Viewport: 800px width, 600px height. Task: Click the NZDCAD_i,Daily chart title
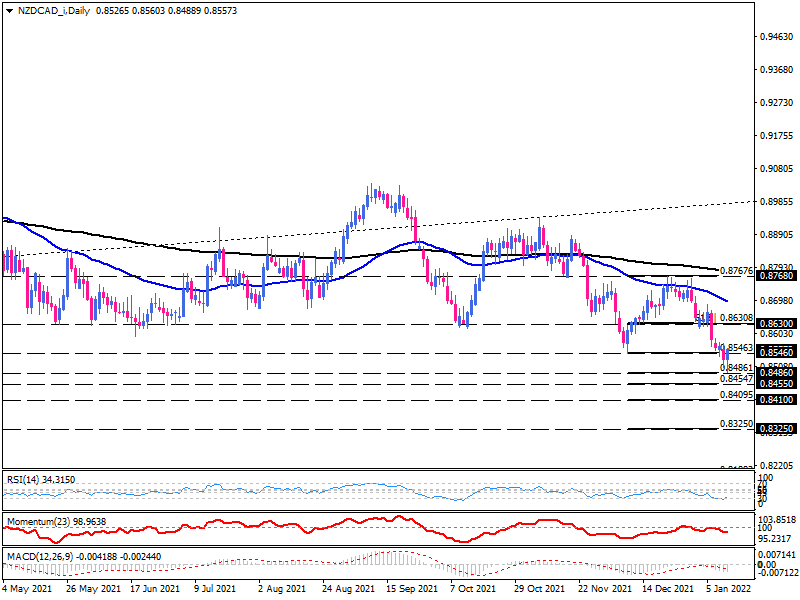54,11
